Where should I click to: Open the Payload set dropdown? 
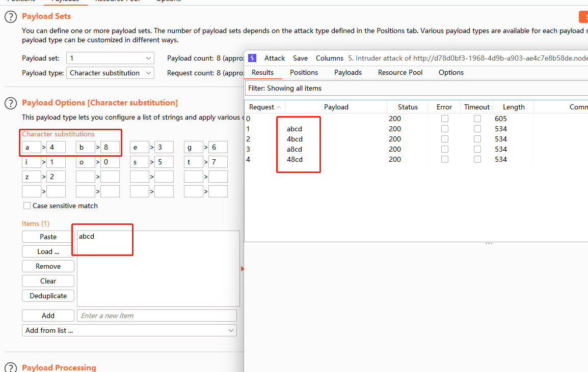[x=110, y=58]
